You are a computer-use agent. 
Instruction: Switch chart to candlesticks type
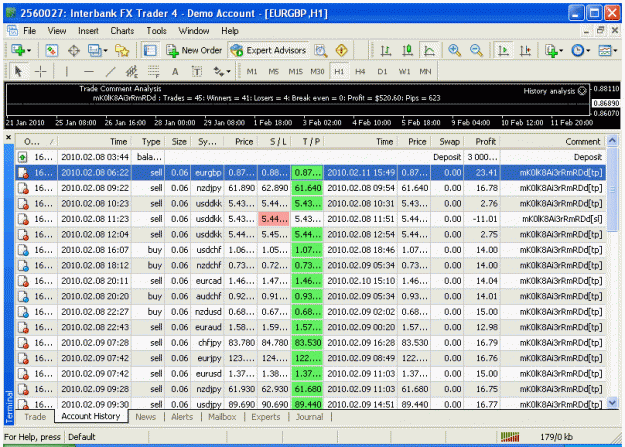click(407, 50)
